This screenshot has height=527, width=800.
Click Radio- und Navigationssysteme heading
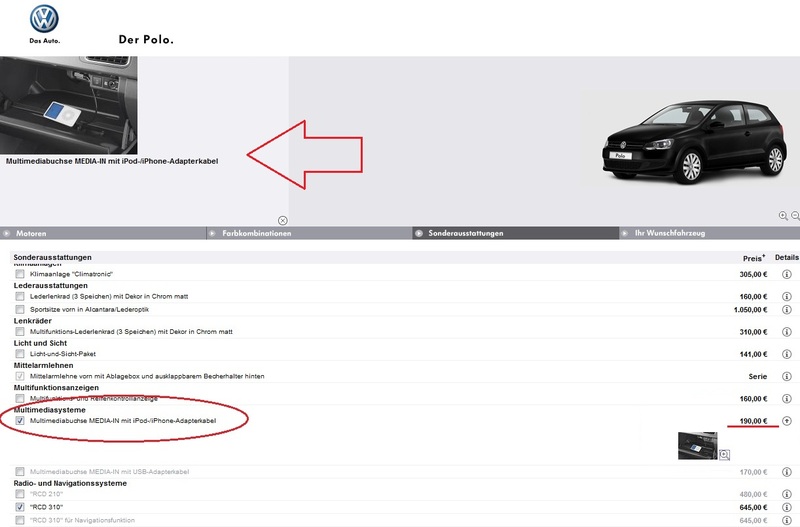pos(70,483)
